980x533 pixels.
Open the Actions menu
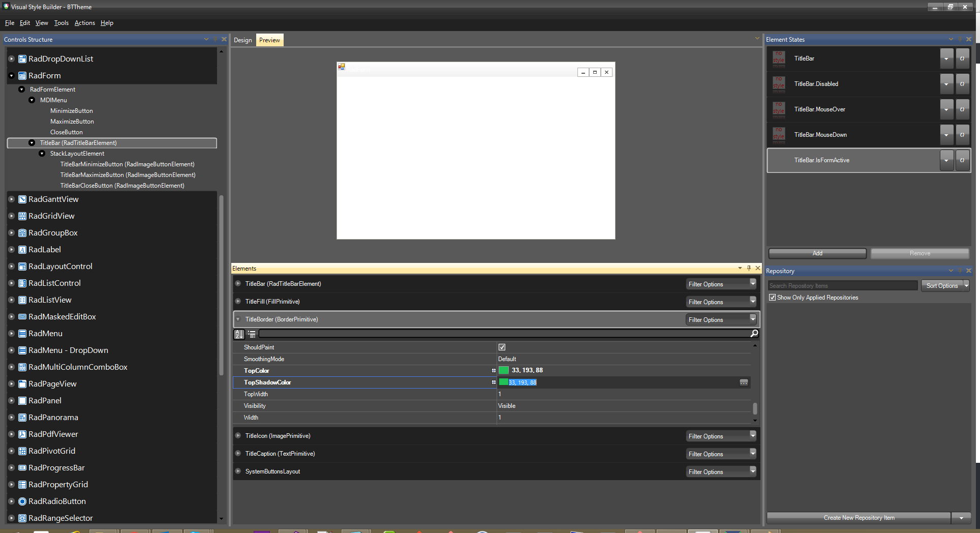click(x=85, y=23)
